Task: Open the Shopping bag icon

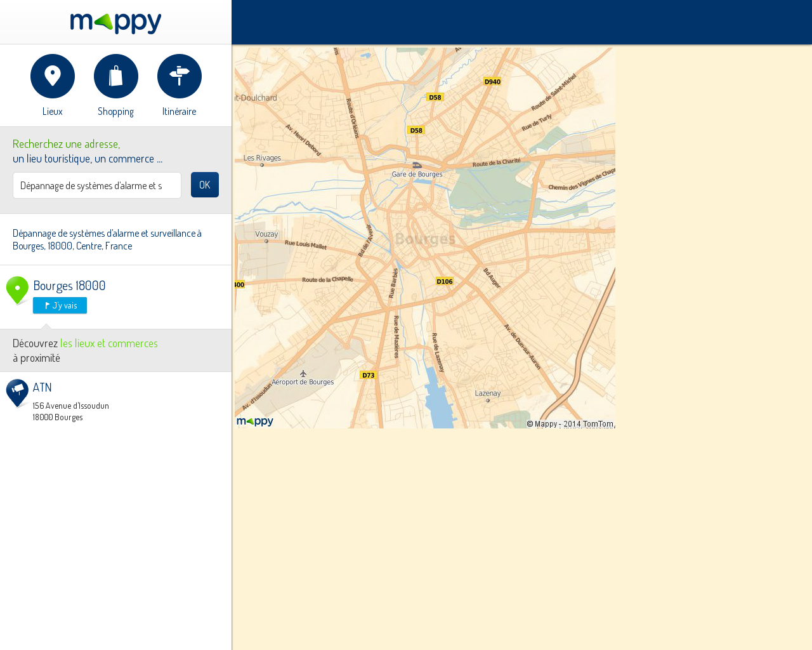Action: (x=116, y=76)
